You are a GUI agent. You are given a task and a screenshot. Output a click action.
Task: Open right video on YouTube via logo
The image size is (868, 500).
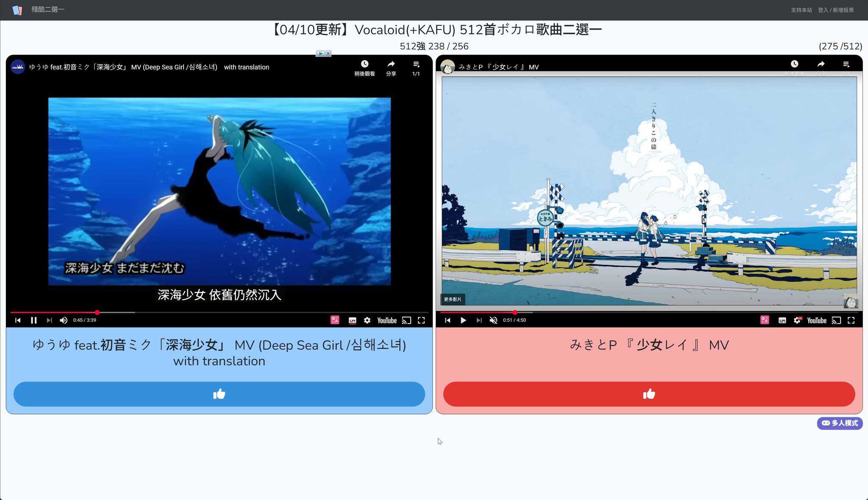817,320
